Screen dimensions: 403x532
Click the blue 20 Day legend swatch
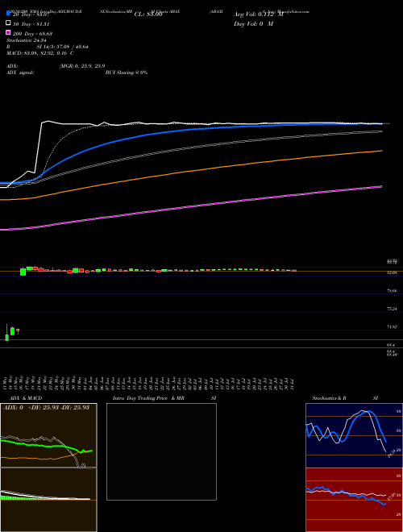[8, 13]
